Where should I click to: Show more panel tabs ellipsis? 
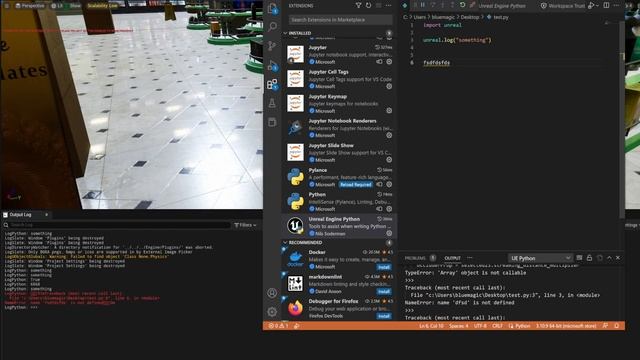470,258
